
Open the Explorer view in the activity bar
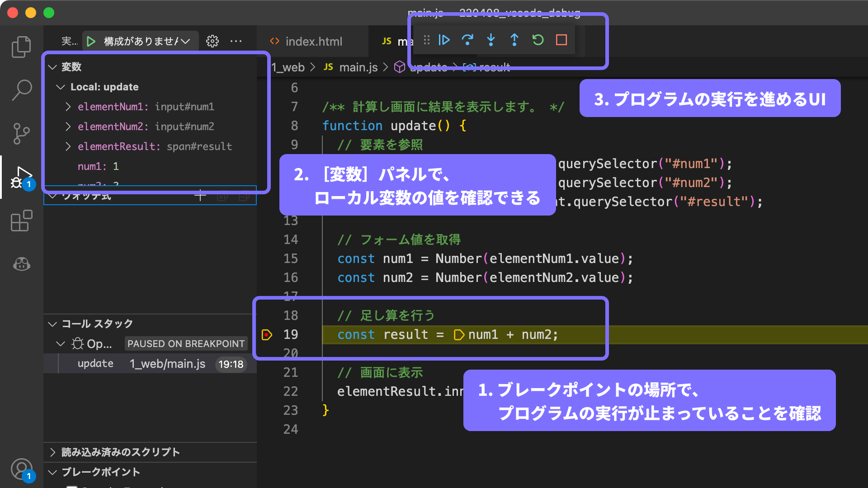coord(21,47)
